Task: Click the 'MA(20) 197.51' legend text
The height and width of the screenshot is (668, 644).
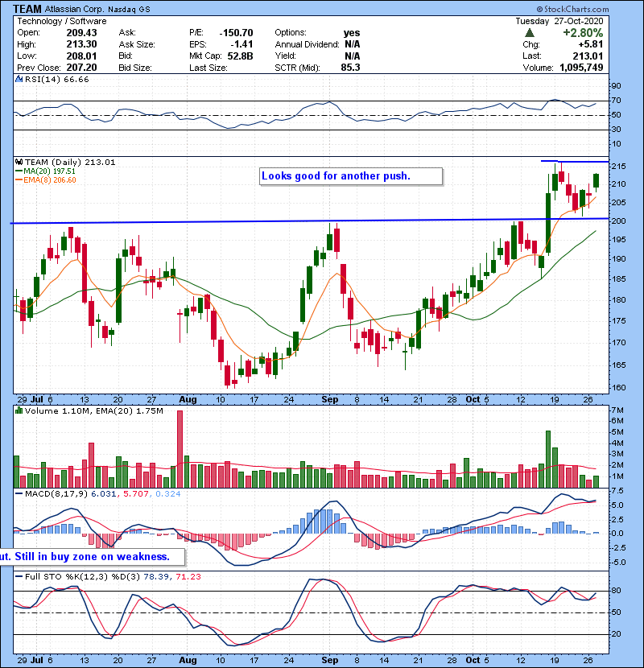Action: click(x=49, y=171)
